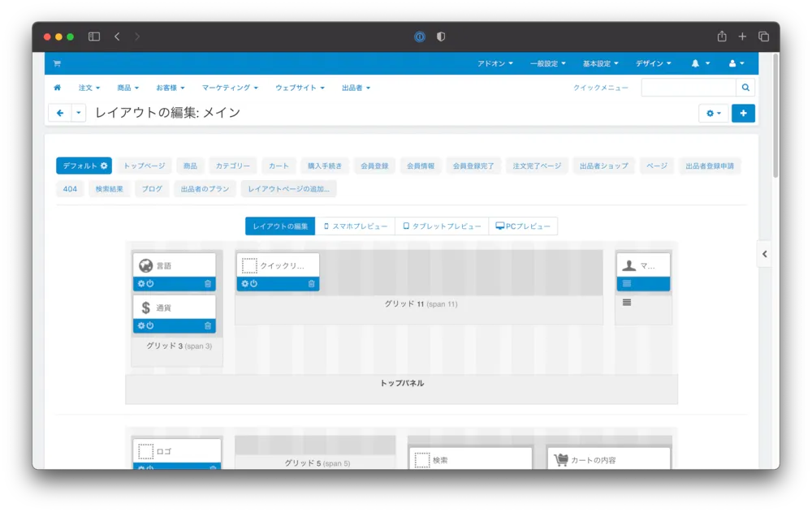812x512 pixels.
Task: Expand the ウェブサイト menu
Action: (x=300, y=88)
